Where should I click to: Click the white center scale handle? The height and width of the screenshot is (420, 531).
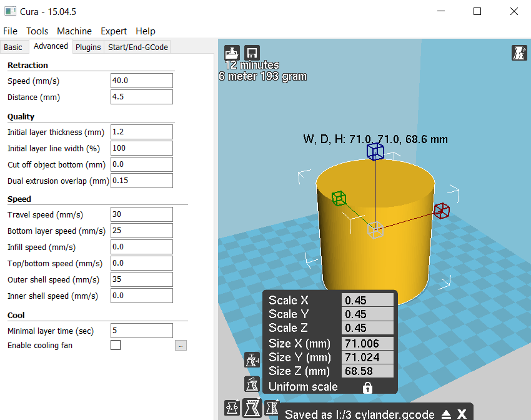(375, 230)
